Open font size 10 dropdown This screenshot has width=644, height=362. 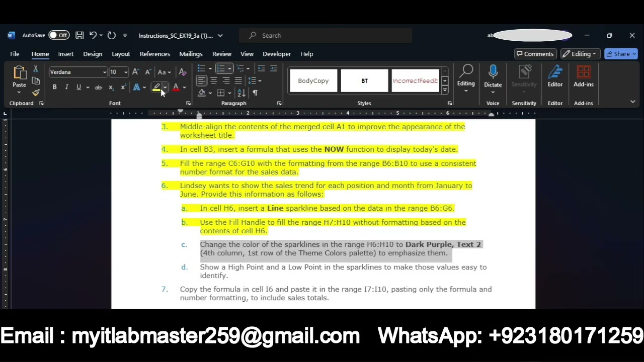126,72
